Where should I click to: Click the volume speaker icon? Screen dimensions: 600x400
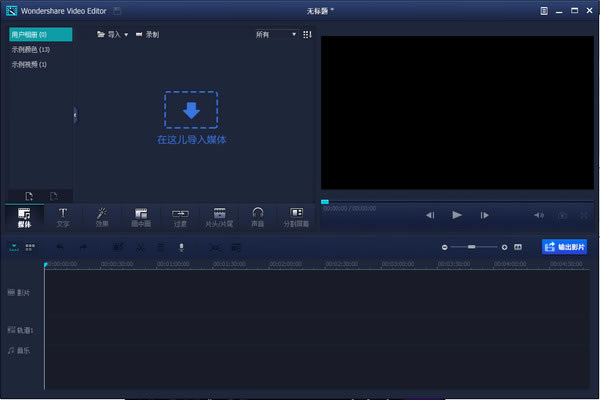point(539,215)
